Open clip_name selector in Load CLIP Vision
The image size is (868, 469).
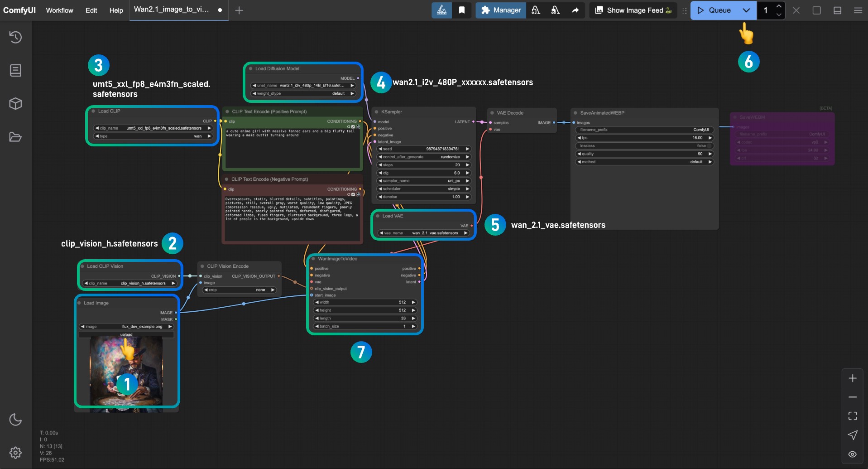click(130, 283)
